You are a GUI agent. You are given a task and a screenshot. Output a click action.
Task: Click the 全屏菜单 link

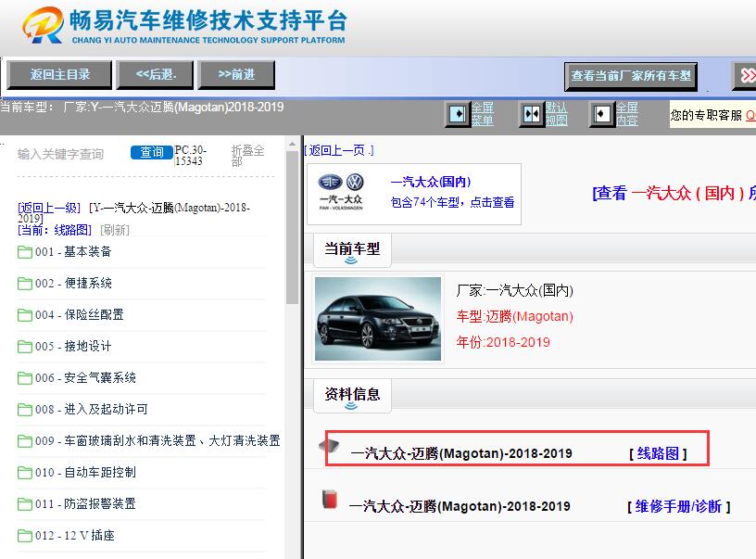(482, 114)
